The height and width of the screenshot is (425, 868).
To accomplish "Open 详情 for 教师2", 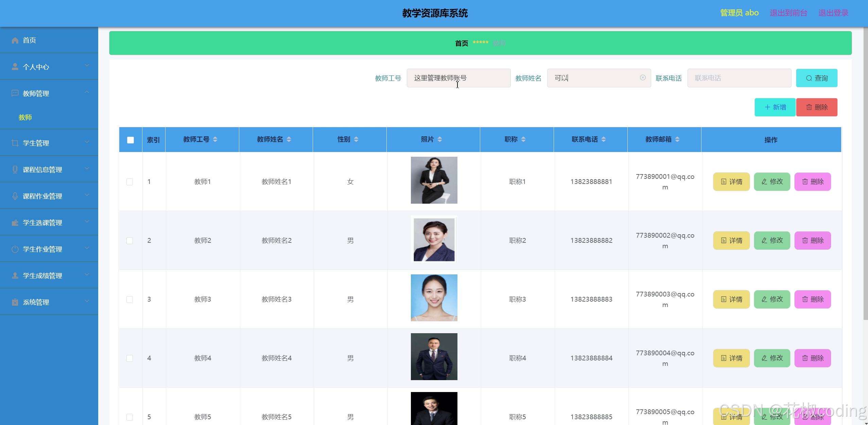I will pos(731,240).
